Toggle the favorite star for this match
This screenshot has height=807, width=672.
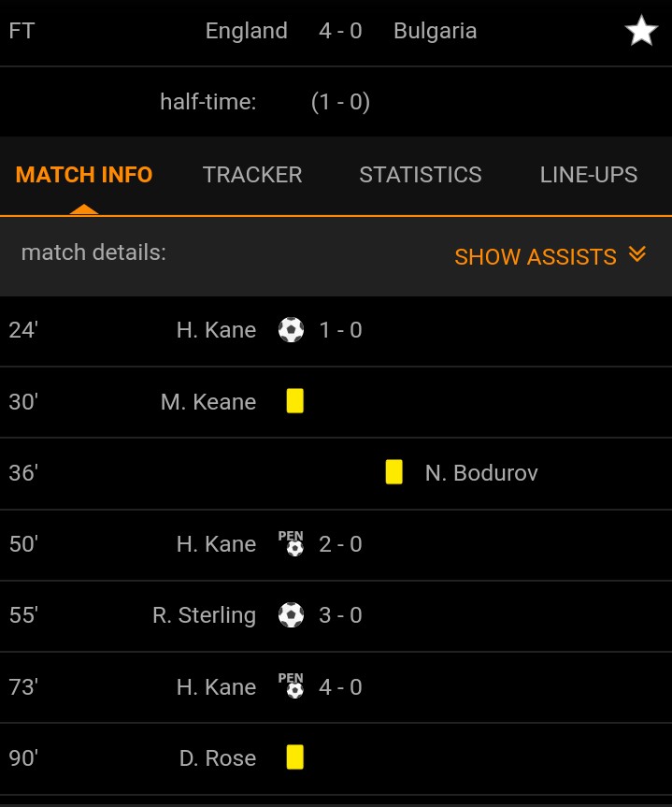pyautogui.click(x=641, y=31)
